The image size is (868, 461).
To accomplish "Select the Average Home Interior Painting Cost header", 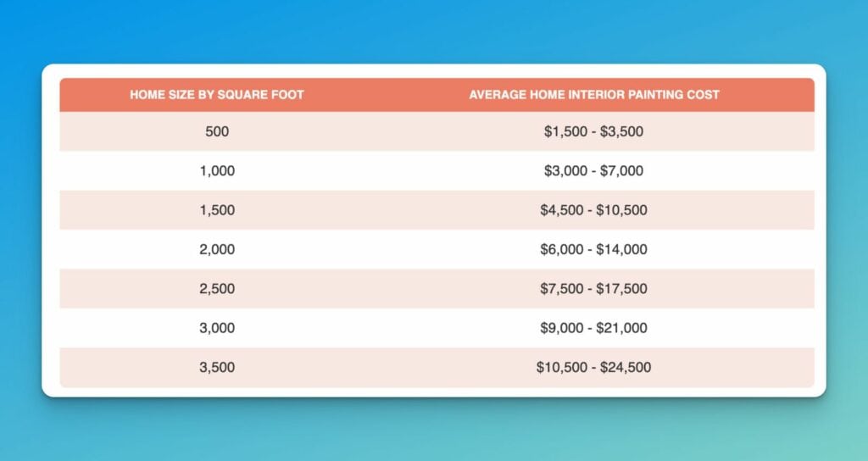I will (594, 95).
